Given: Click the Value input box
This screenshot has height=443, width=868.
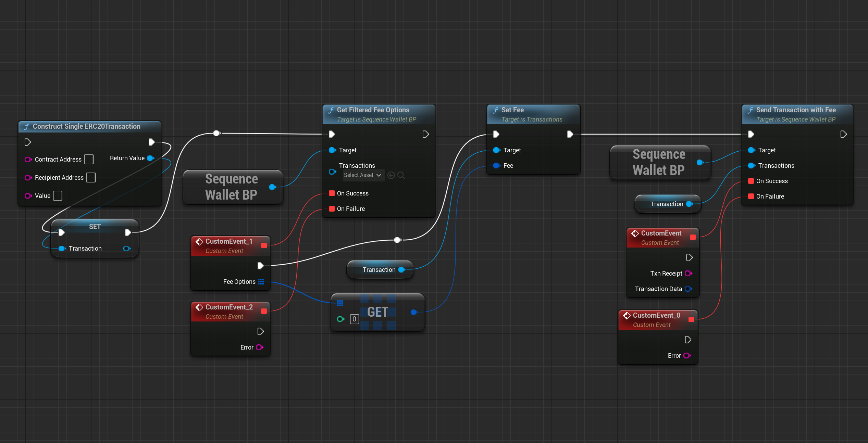Looking at the screenshot, I should coord(58,195).
